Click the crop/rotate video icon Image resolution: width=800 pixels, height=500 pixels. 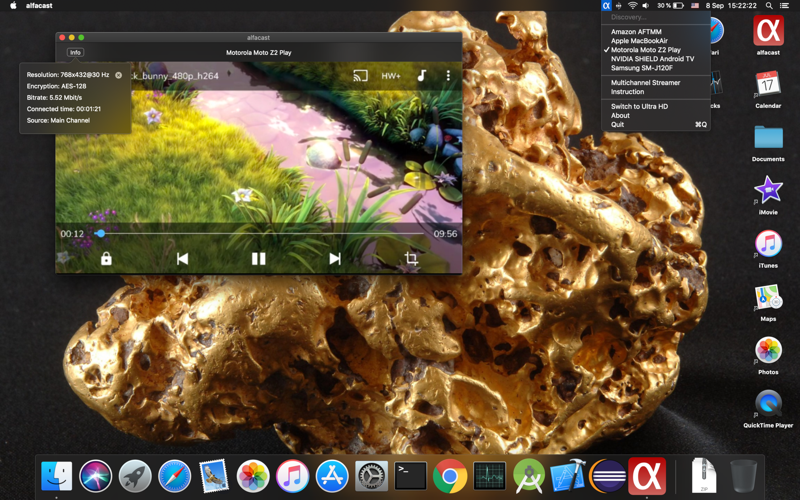(411, 258)
